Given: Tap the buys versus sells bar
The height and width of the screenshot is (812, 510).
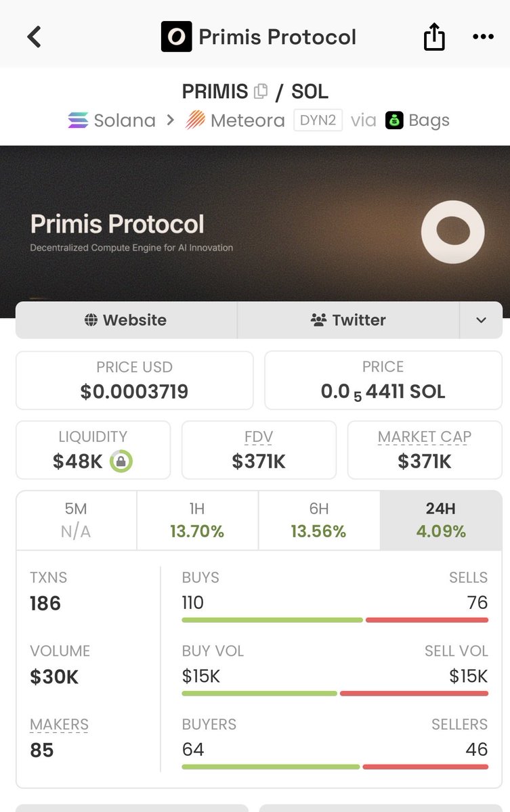Looking at the screenshot, I should (335, 620).
